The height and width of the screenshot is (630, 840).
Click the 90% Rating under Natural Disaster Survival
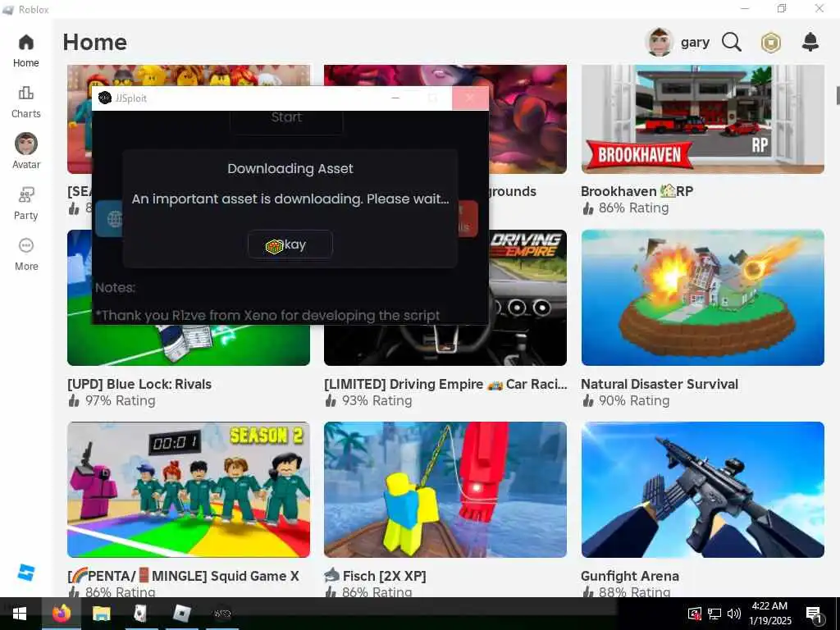[x=626, y=400]
